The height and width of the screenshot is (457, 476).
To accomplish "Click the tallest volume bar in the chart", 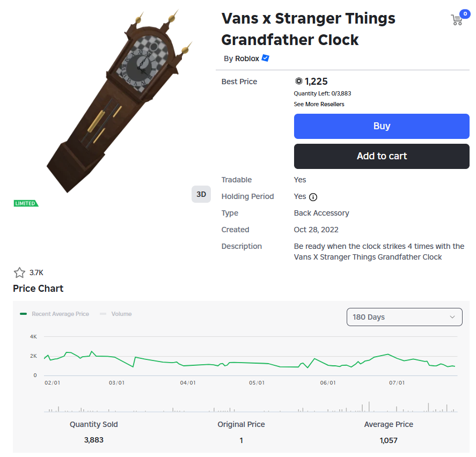I will [369, 407].
